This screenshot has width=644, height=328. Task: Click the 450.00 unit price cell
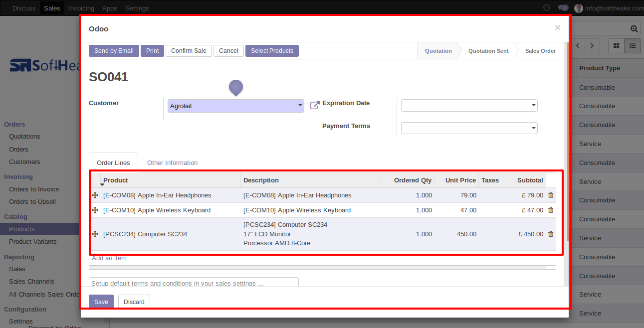(x=456, y=234)
